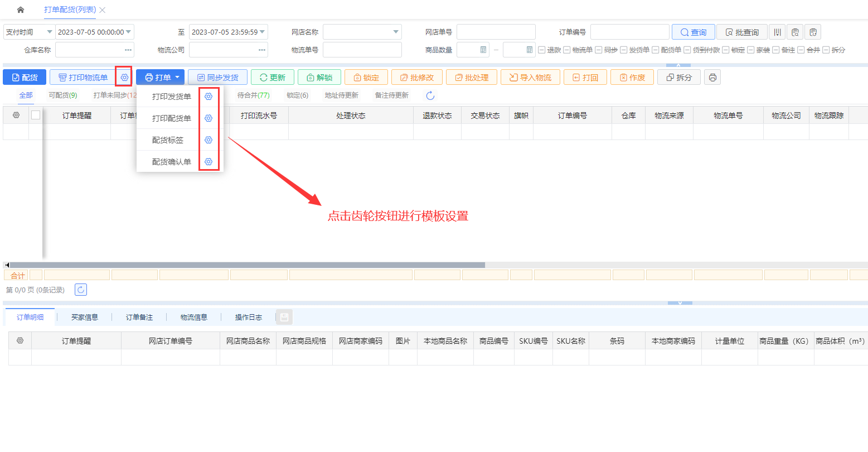Select 配货标签 from the print menu

pos(168,140)
